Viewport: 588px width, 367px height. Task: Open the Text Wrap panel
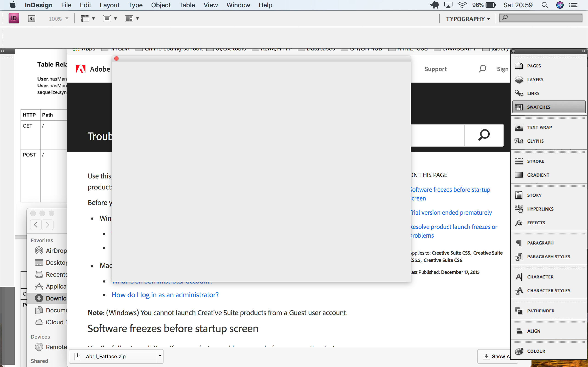pos(539,127)
